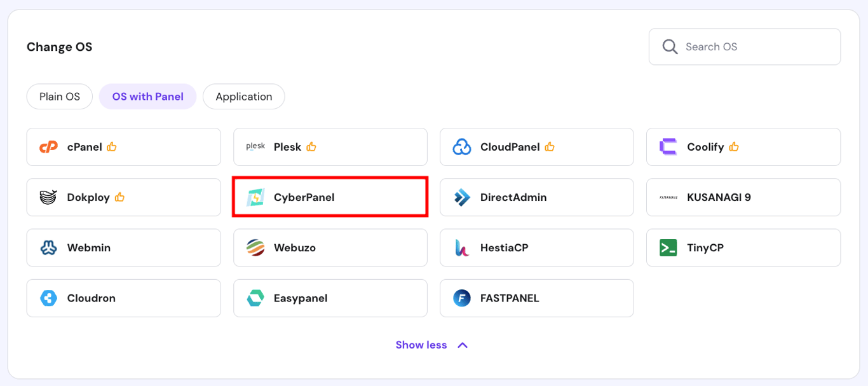Image resolution: width=868 pixels, height=386 pixels.
Task: Select the CloudPanel cloud icon
Action: pos(462,146)
